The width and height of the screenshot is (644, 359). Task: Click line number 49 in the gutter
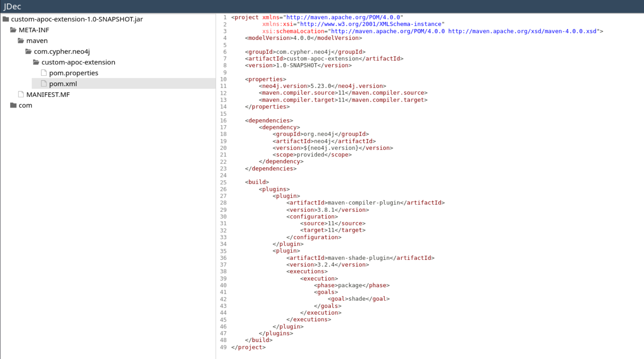pos(223,347)
